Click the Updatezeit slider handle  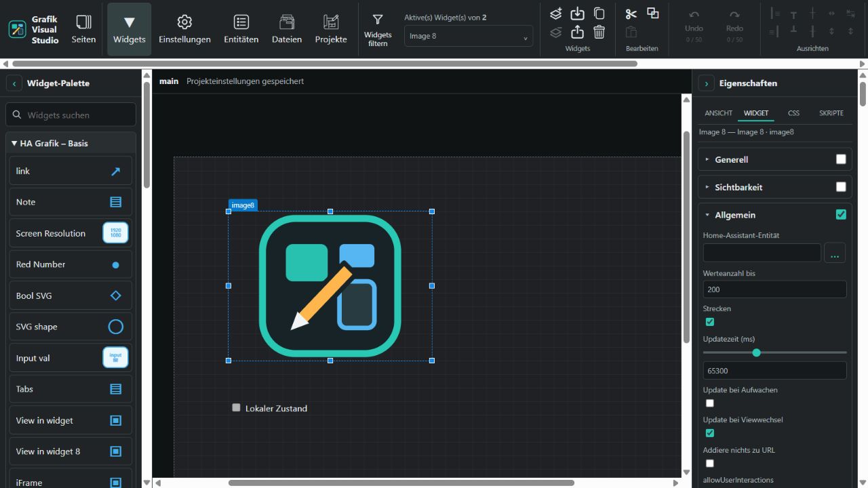point(757,352)
